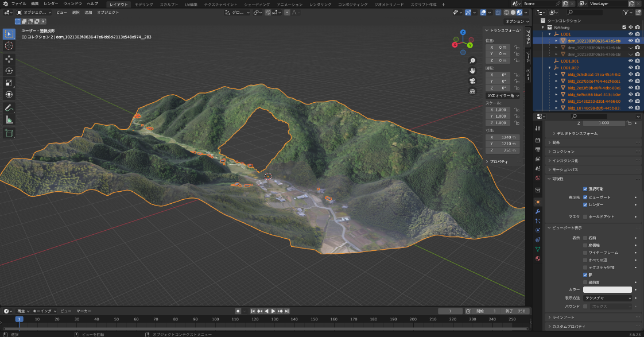This screenshot has width=644, height=337.
Task: Switch to the シェーディング workspace tab
Action: [x=258, y=4]
